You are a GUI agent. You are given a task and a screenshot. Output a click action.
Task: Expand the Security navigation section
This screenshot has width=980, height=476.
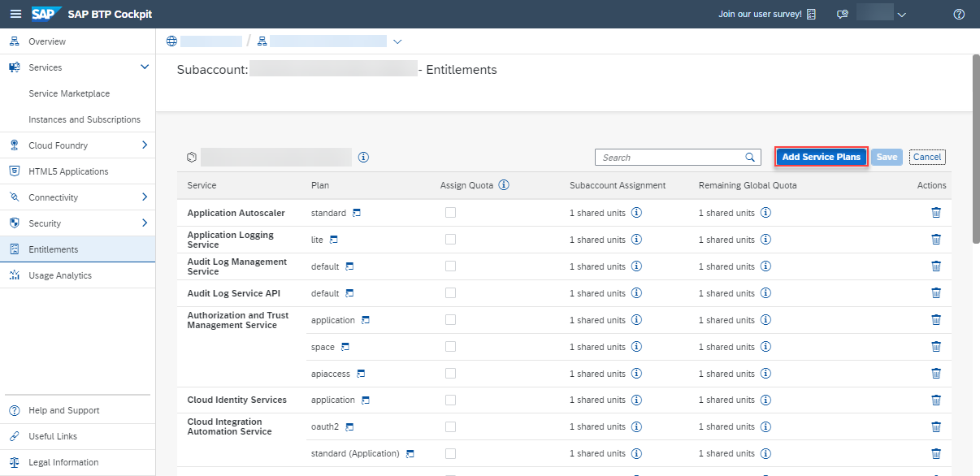tap(145, 223)
